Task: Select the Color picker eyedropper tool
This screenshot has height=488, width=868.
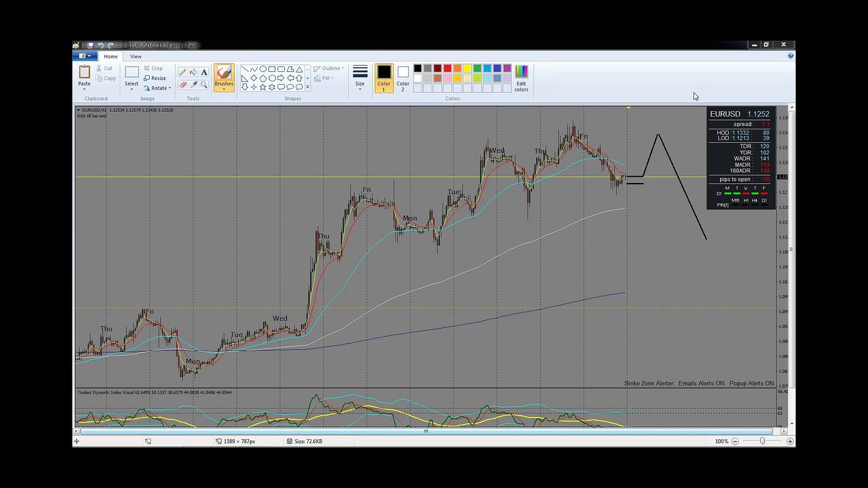Action: pos(193,85)
